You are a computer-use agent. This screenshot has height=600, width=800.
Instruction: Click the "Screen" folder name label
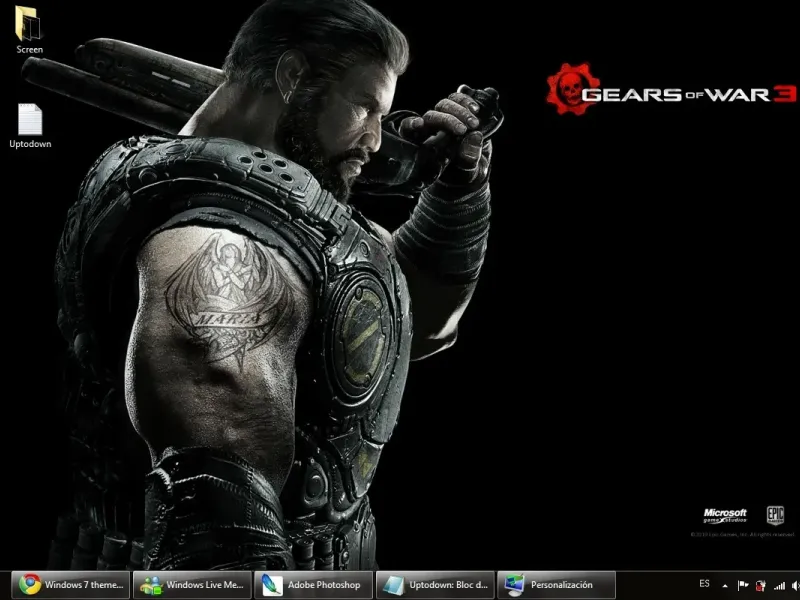(30, 49)
